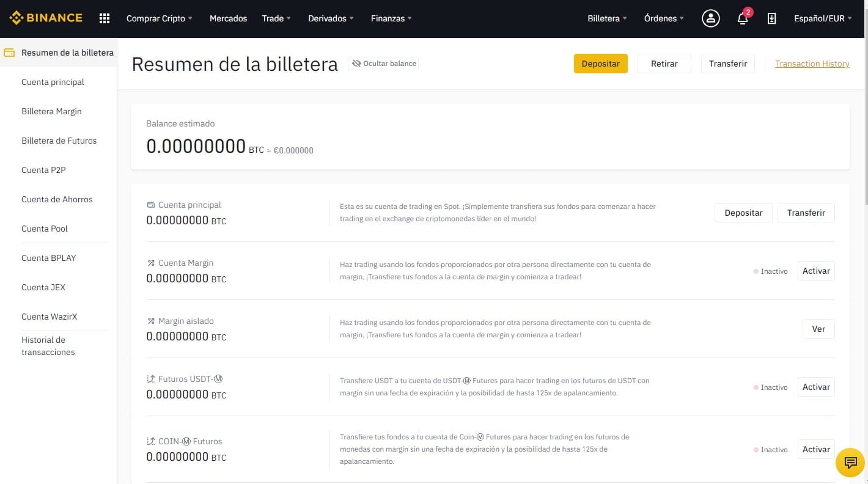Click the estimated balance 0.00000000 BTC value

(205, 147)
